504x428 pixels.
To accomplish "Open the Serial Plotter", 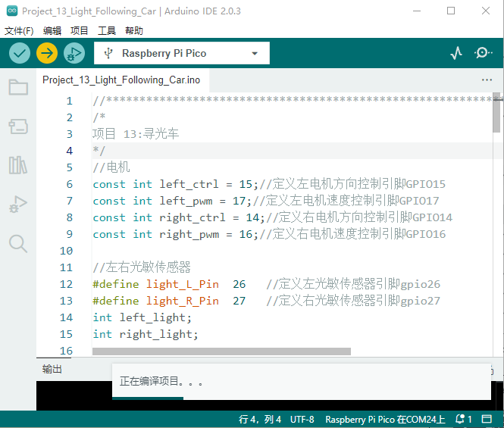I will 456,53.
